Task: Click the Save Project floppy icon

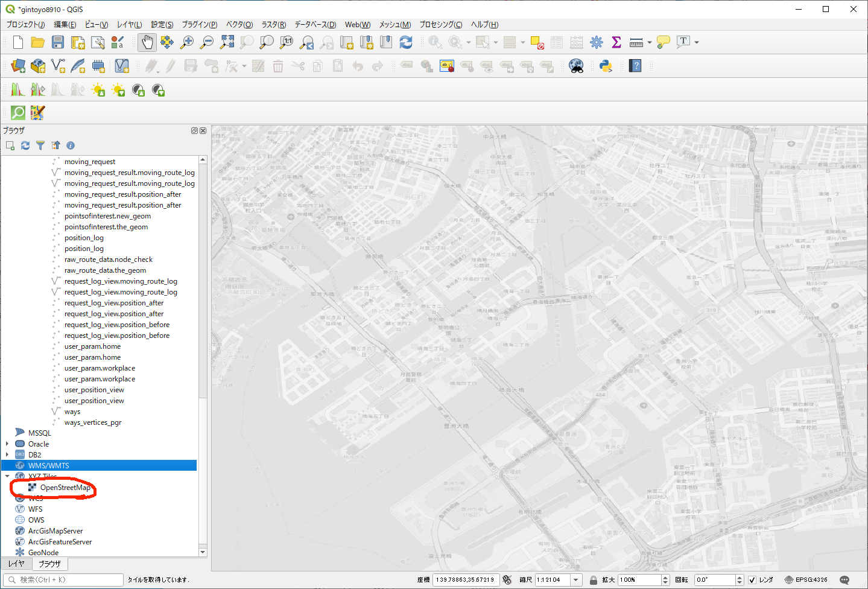Action: pos(58,42)
